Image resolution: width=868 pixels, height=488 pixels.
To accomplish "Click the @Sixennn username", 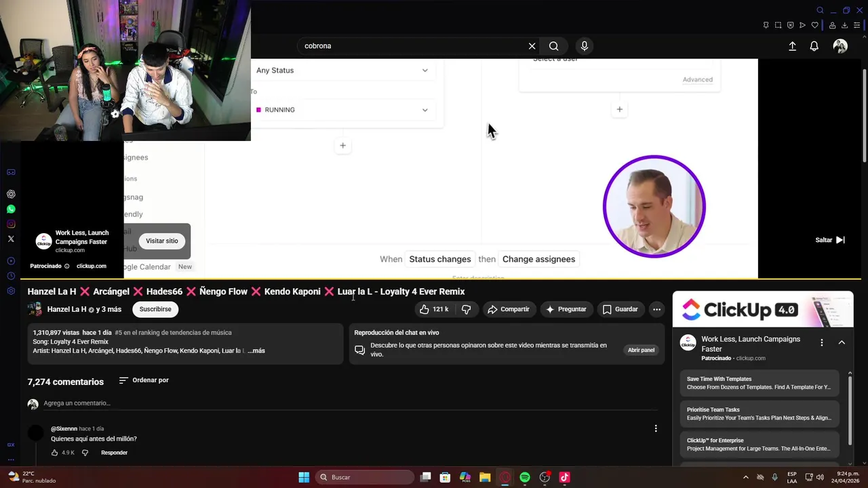I will [64, 429].
